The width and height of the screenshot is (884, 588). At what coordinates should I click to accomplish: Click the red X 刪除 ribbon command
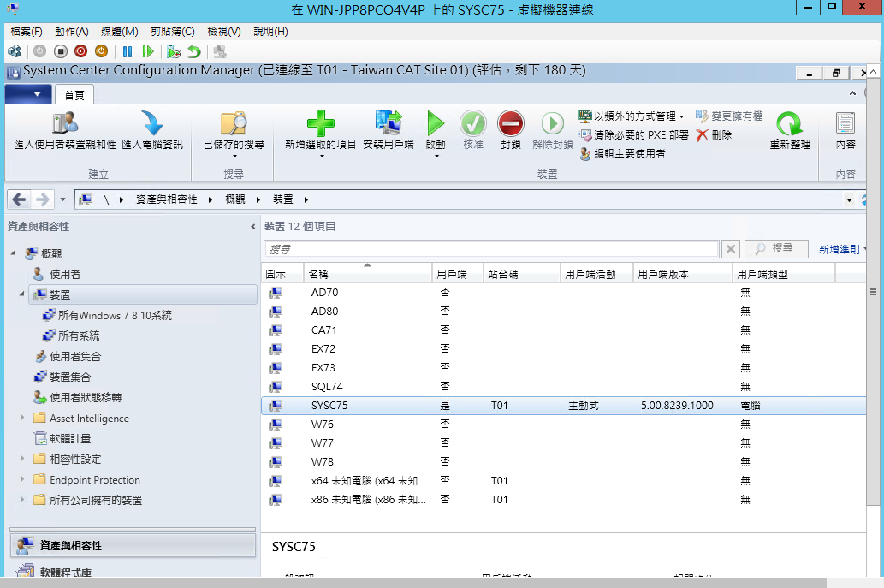(x=714, y=135)
